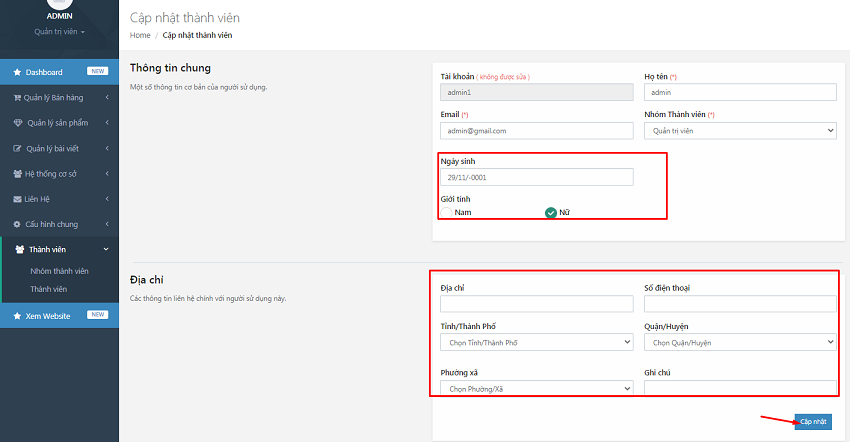This screenshot has height=442, width=850.
Task: Open Nhóm thành viên submenu item
Action: pyautogui.click(x=59, y=271)
